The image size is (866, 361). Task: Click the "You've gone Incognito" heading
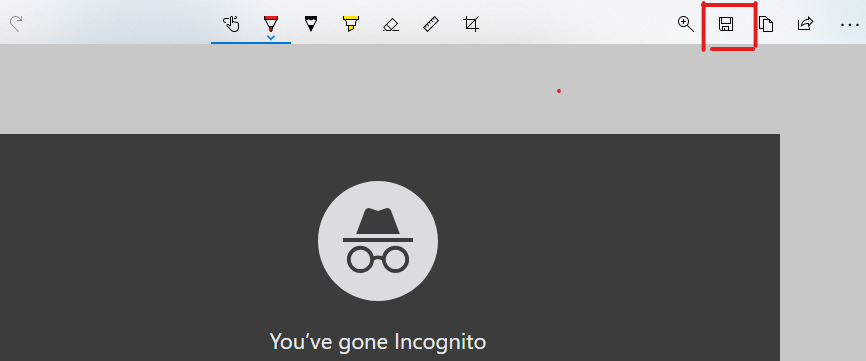pos(378,342)
